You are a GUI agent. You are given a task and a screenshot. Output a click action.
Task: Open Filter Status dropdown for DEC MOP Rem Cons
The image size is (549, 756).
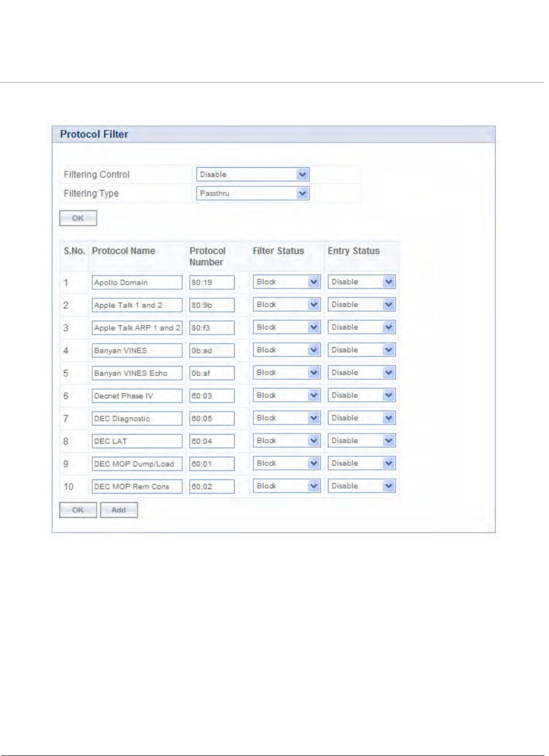click(287, 486)
